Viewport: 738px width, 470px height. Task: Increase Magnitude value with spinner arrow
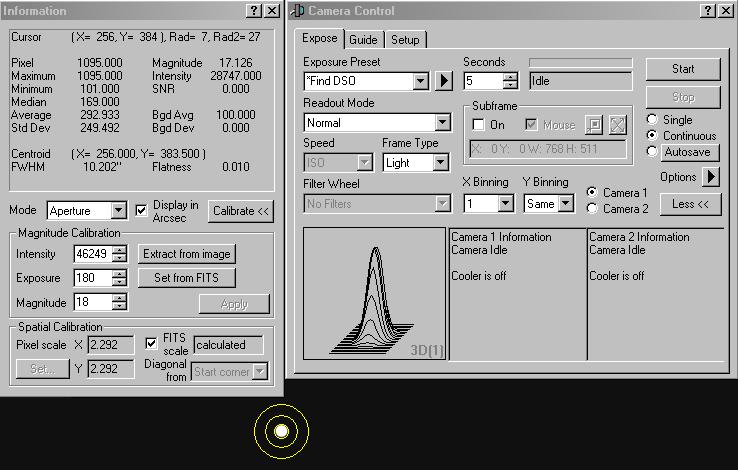pos(120,298)
